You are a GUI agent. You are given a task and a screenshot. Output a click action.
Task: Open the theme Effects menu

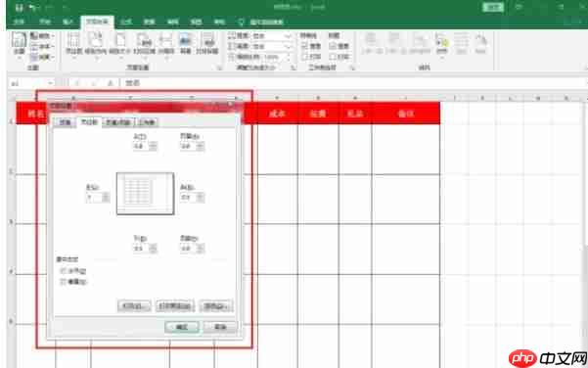click(x=42, y=57)
